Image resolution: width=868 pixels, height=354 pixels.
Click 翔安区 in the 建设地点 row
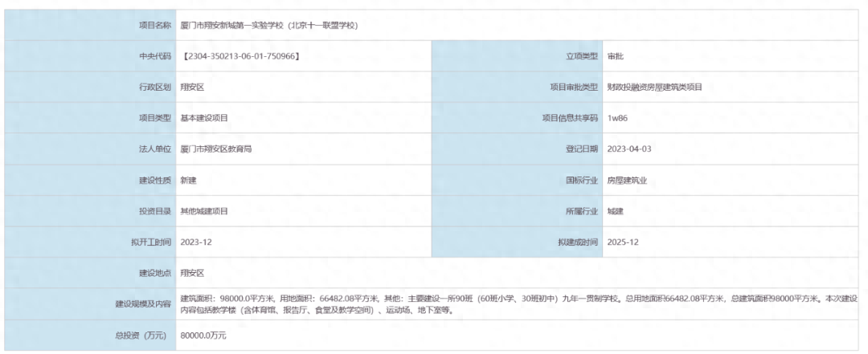point(192,274)
